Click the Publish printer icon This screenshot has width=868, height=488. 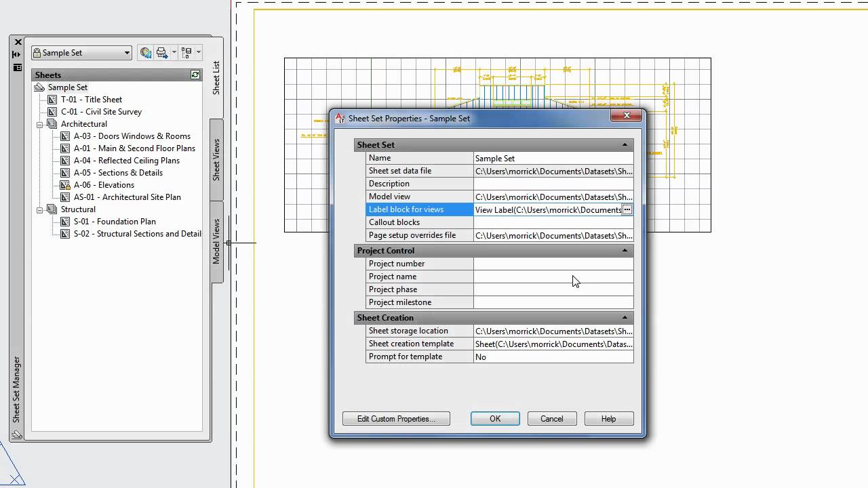tap(161, 52)
